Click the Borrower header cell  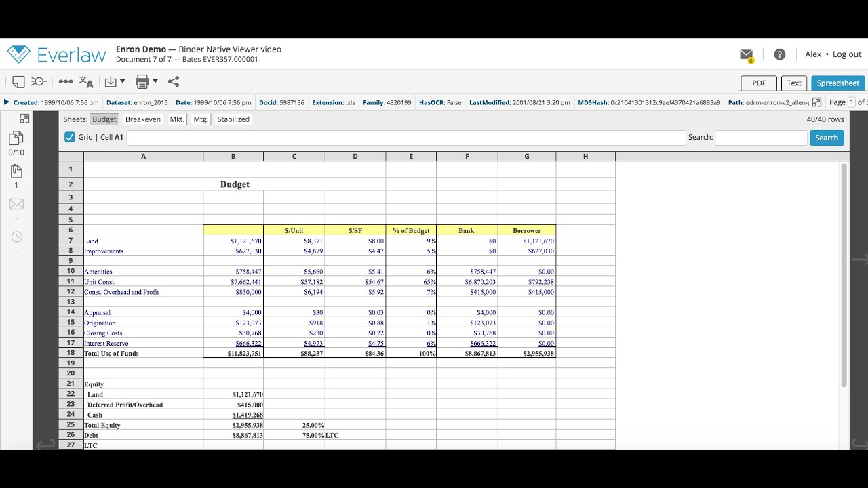[527, 230]
